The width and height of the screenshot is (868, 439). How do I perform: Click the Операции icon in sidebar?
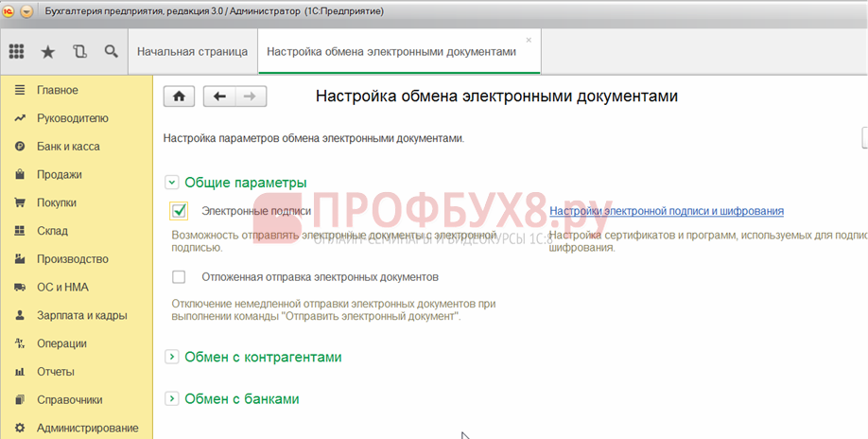pos(20,343)
